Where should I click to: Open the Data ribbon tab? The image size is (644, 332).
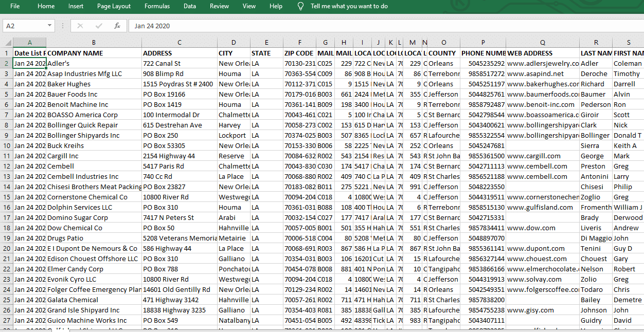click(x=189, y=6)
